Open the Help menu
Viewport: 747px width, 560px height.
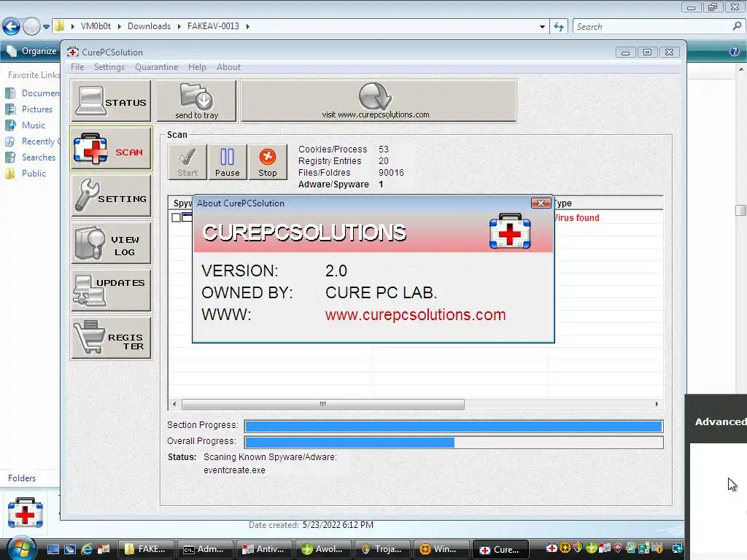197,67
